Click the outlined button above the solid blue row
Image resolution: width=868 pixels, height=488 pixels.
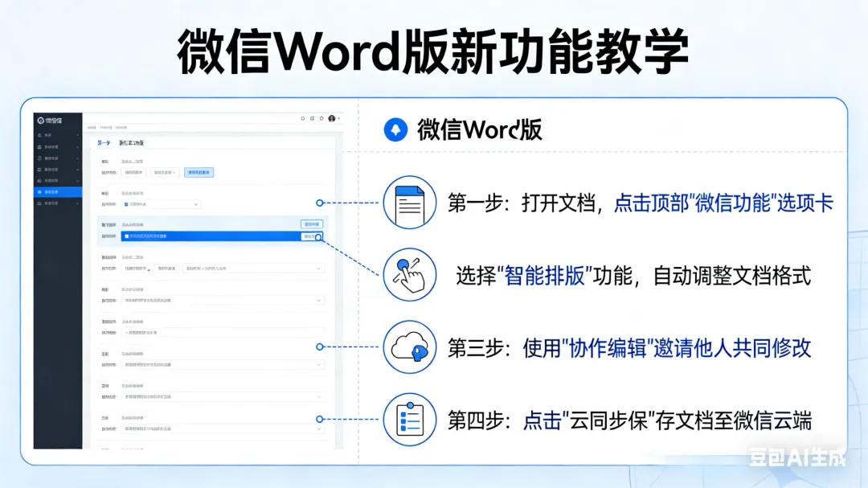click(x=312, y=224)
